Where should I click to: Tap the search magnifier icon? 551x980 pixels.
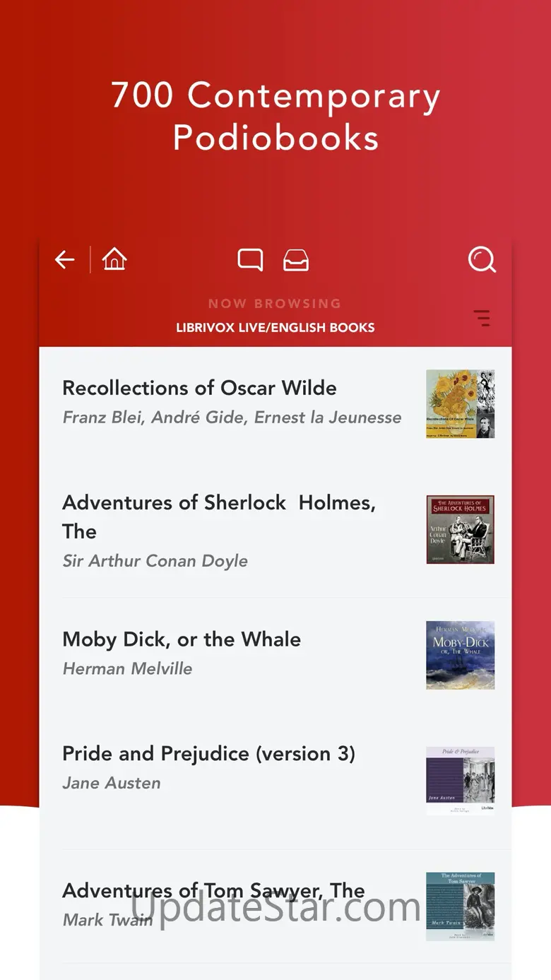(x=482, y=260)
